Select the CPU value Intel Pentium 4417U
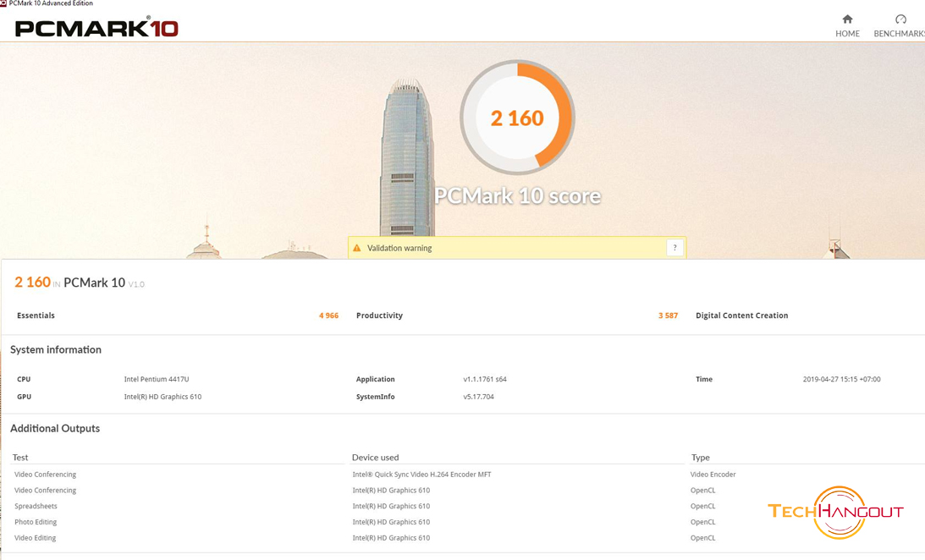This screenshot has width=925, height=560. pos(157,379)
